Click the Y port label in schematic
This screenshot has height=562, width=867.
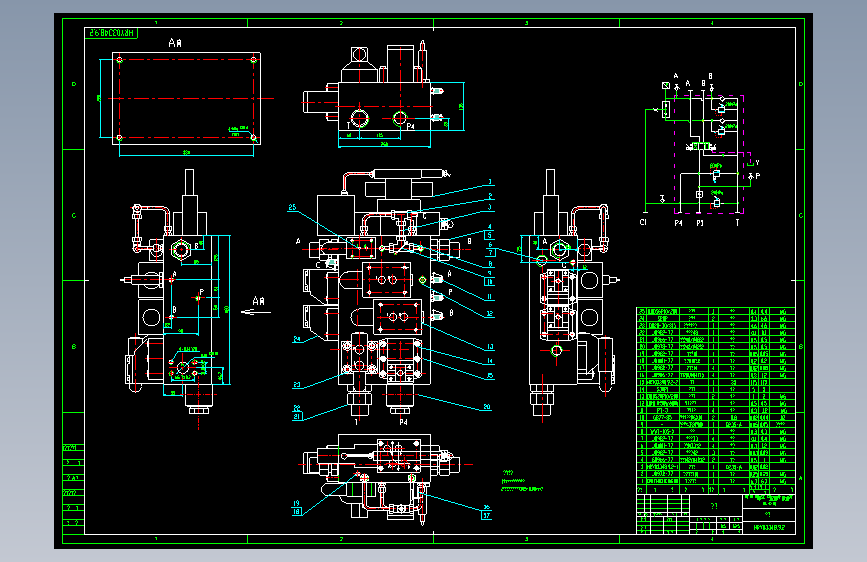pyautogui.click(x=757, y=163)
